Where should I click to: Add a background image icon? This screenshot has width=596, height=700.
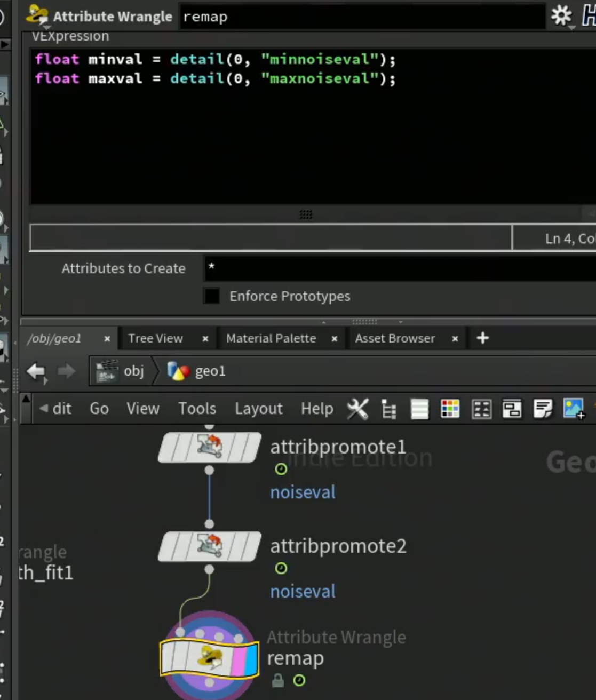(574, 409)
